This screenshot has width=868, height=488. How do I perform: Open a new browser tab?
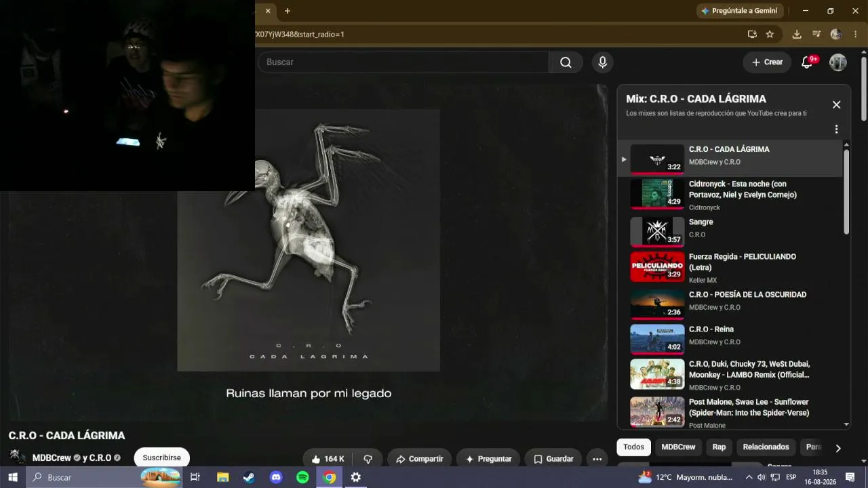tap(288, 11)
